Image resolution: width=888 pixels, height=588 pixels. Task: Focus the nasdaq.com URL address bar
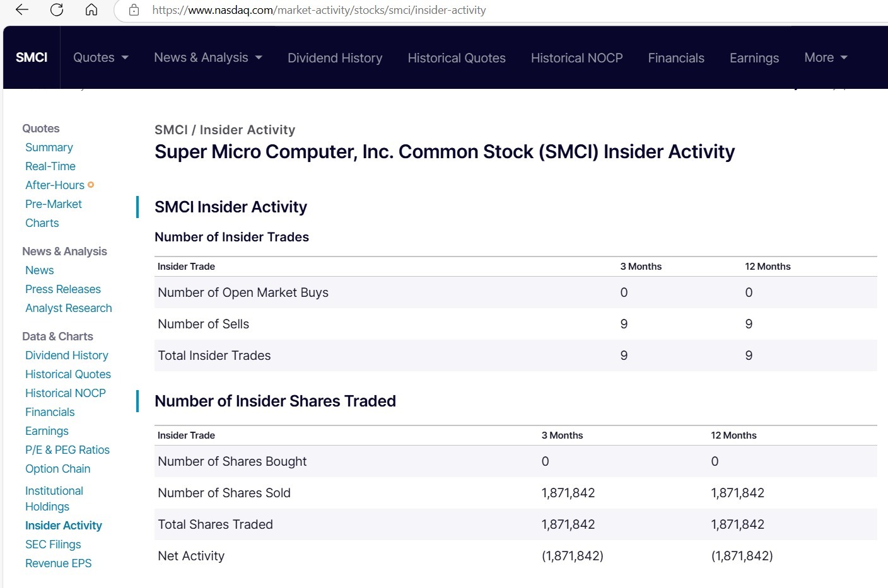319,10
